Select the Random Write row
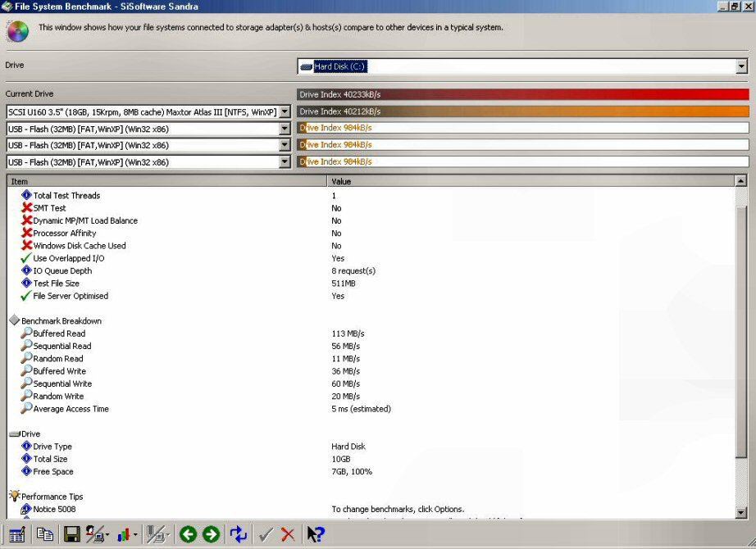The height and width of the screenshot is (549, 756). [x=371, y=396]
